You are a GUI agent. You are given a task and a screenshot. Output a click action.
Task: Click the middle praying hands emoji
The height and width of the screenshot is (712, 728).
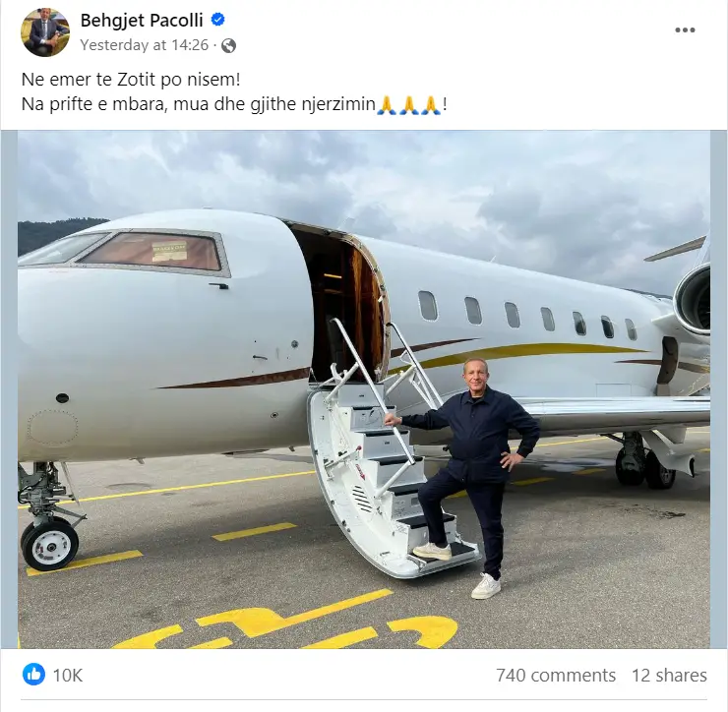click(x=408, y=105)
